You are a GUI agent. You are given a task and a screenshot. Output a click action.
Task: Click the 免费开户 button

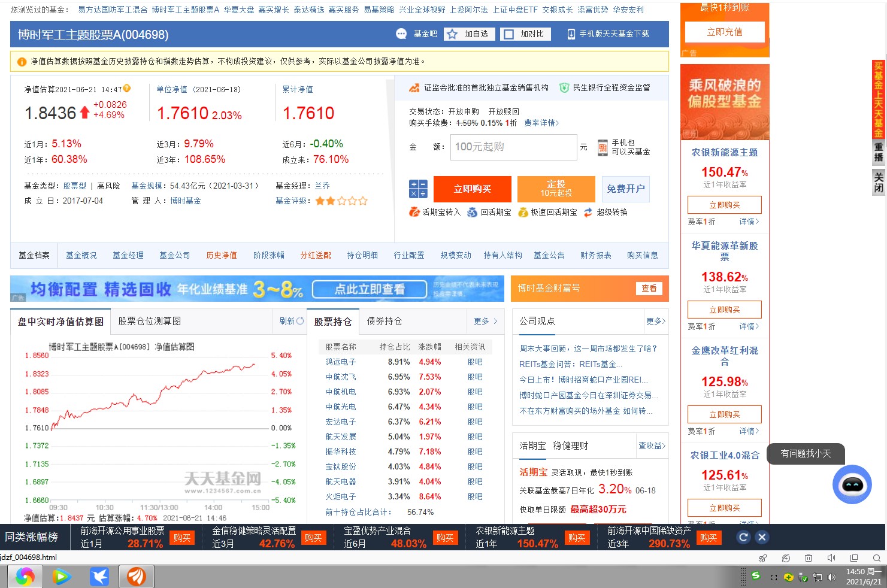click(626, 189)
